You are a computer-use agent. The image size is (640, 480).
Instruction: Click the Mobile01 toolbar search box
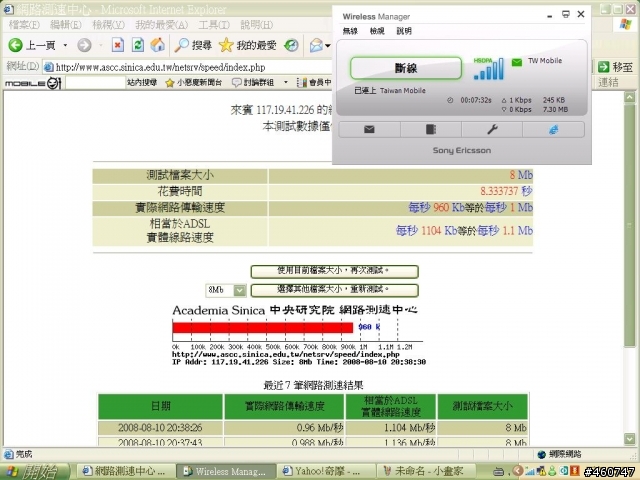click(95, 83)
